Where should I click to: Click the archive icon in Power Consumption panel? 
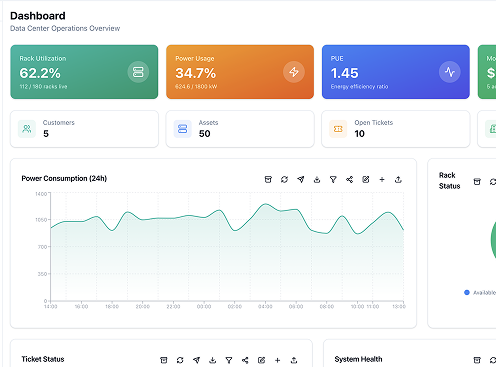tap(268, 179)
